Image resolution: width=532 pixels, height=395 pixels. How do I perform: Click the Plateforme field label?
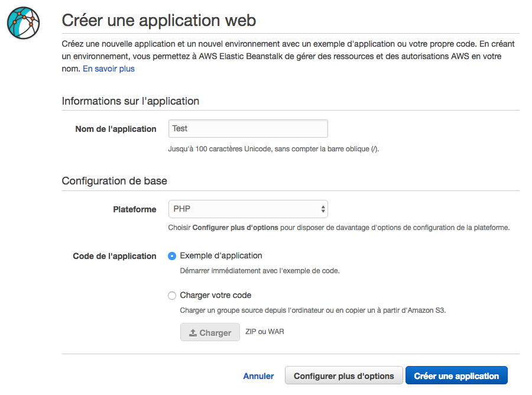click(x=134, y=209)
